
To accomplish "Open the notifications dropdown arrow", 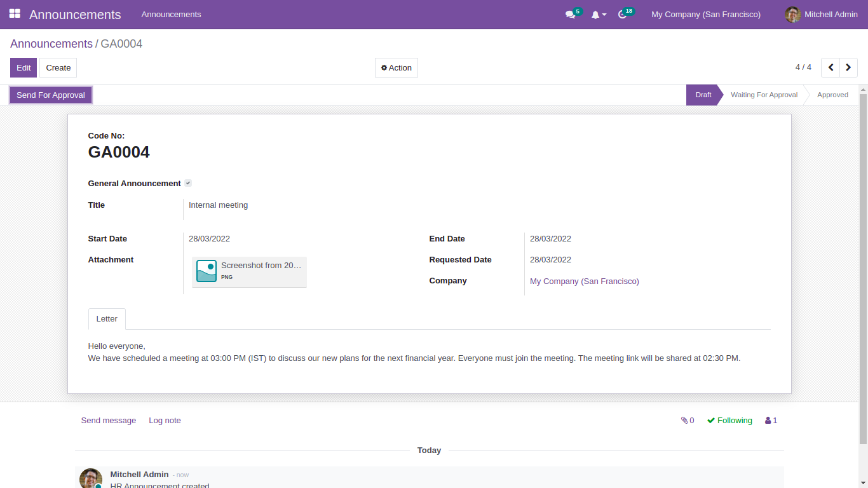I will (x=604, y=14).
